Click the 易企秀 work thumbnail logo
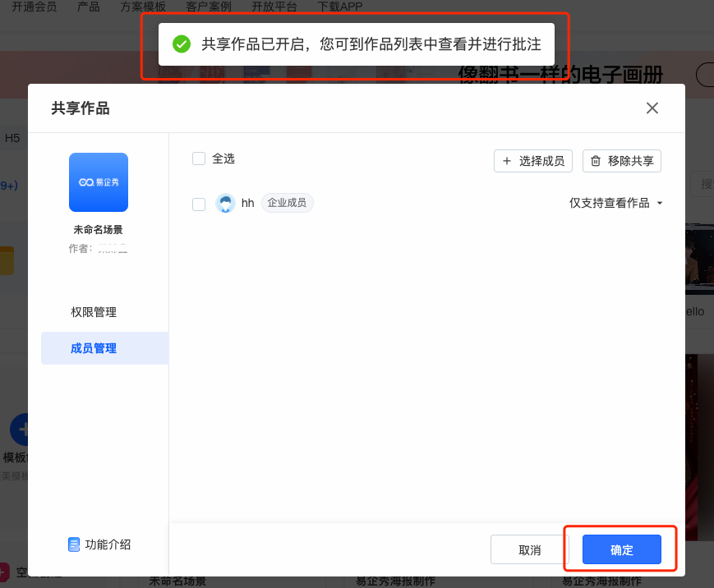Screen dimensions: 714x588 pos(99,182)
